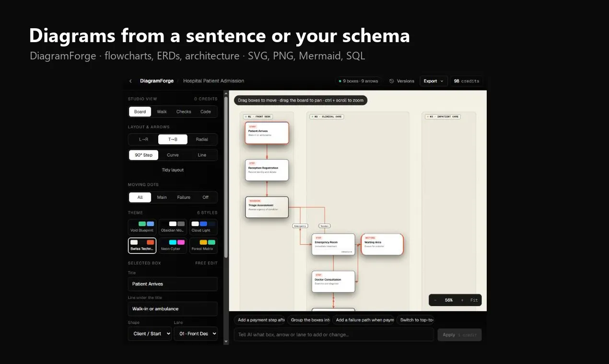Set arrow style to Line
This screenshot has height=364, width=609.
[x=202, y=155]
